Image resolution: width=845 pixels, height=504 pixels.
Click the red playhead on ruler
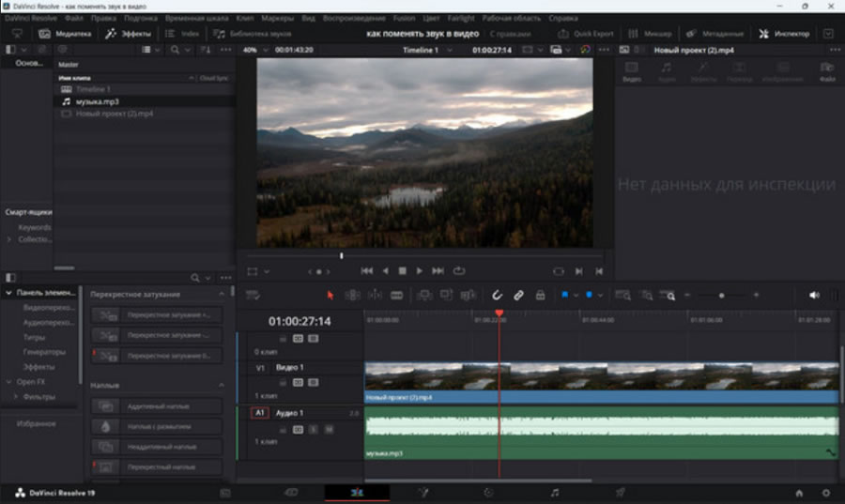499,313
